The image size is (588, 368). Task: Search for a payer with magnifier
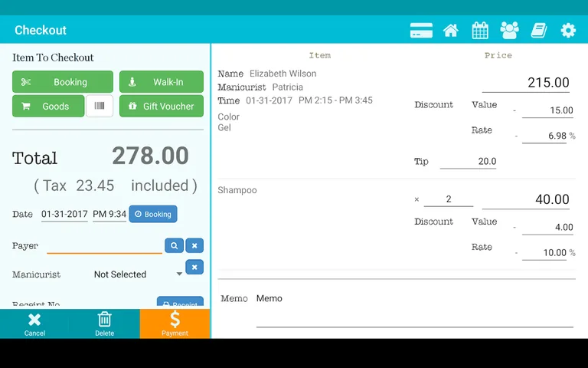(174, 245)
